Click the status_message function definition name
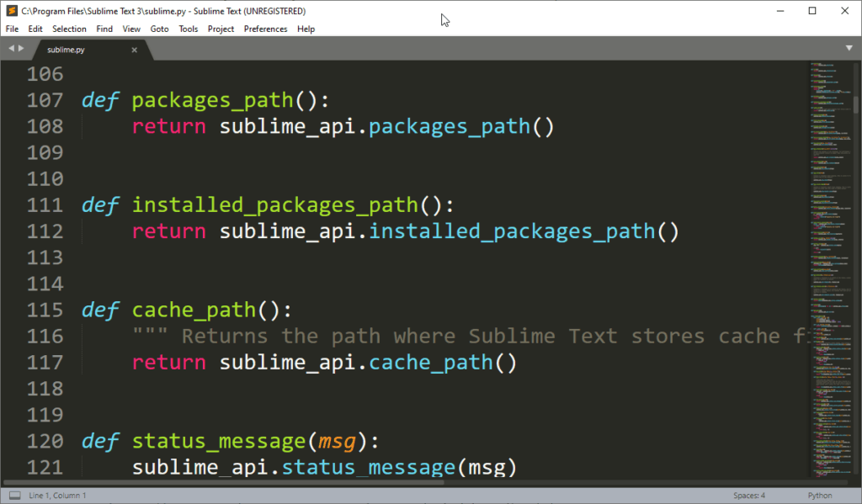 pyautogui.click(x=219, y=442)
